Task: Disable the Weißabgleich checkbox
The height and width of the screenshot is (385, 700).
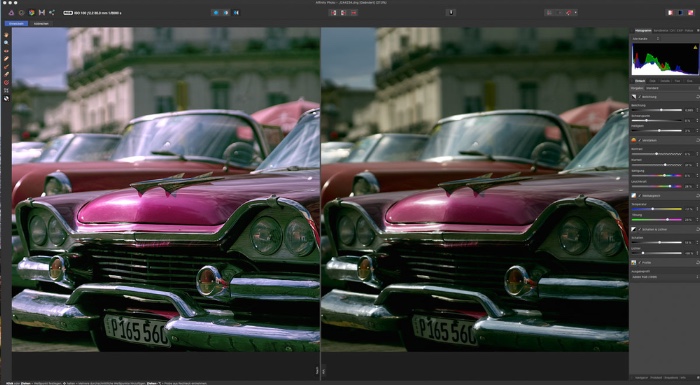Action: pyautogui.click(x=639, y=196)
